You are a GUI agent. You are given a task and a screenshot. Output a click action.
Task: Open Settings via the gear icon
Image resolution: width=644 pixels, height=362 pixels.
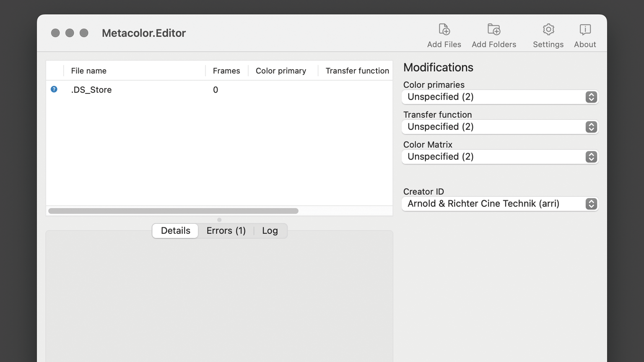pos(548,30)
